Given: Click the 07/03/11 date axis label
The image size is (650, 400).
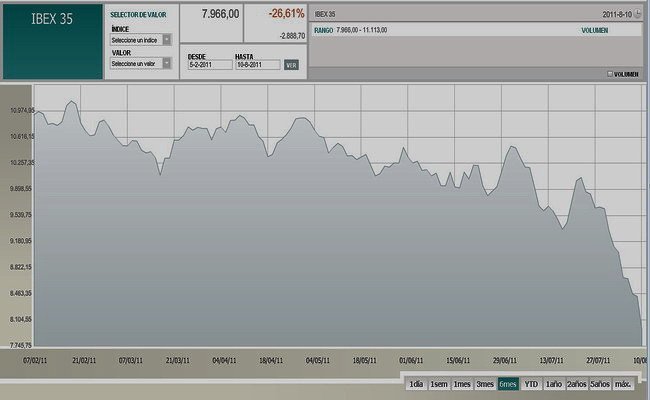Looking at the screenshot, I should coord(131,360).
